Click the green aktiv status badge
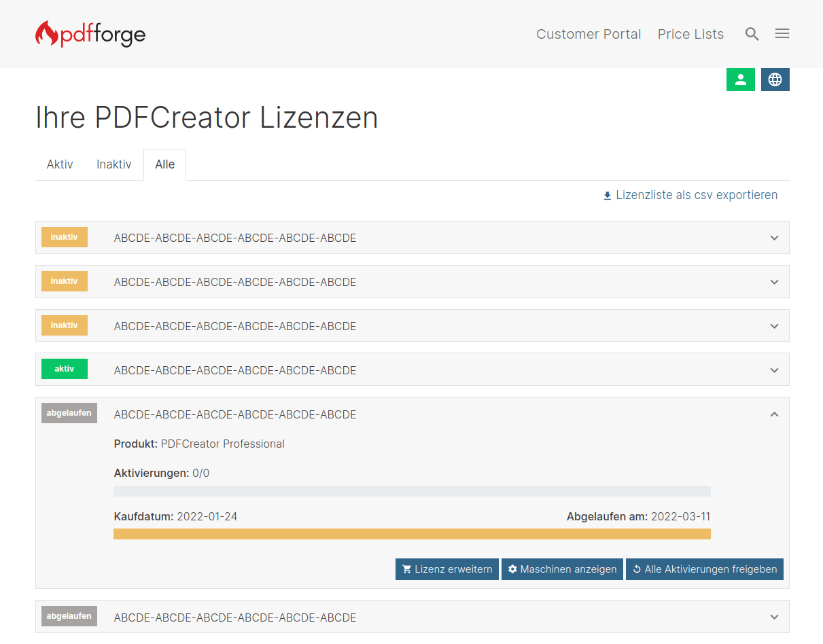The height and width of the screenshot is (644, 823). click(x=65, y=369)
